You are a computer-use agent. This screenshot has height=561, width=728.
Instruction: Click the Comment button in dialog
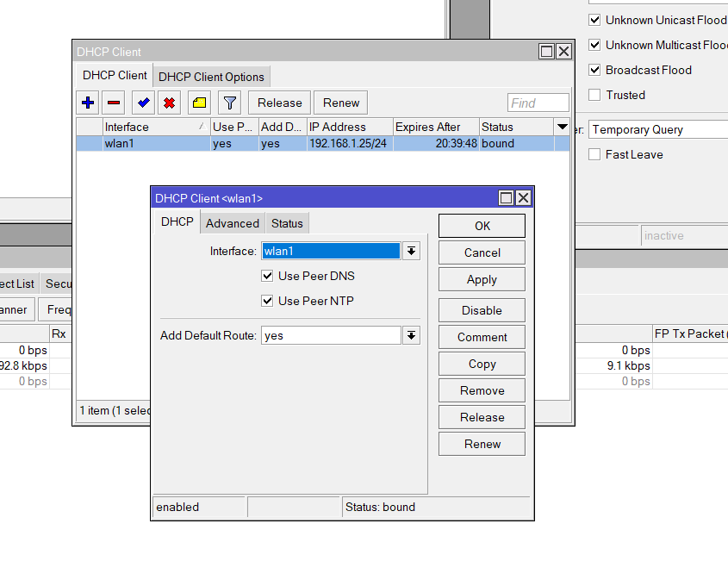[x=482, y=337]
